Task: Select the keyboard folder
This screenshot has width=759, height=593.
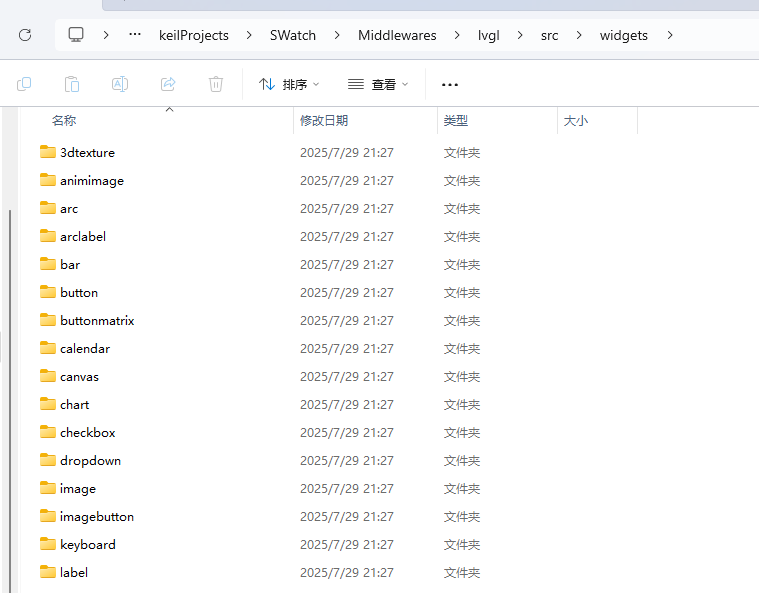Action: tap(87, 545)
